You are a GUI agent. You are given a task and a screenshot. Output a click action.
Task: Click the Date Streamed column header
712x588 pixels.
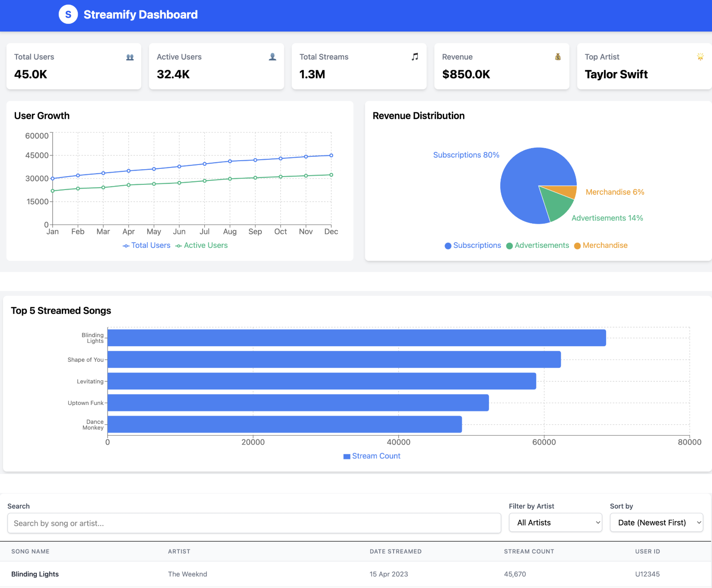click(x=395, y=551)
